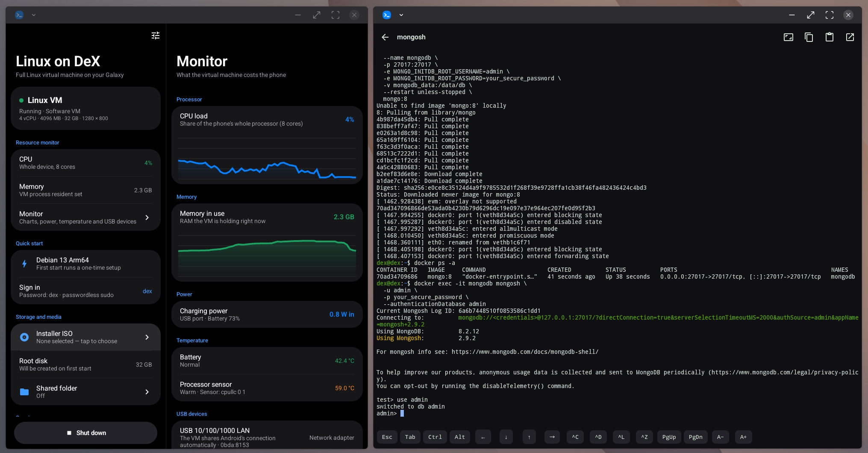Click the 4% CPU load value in Monitor
868x453 pixels.
coord(350,119)
